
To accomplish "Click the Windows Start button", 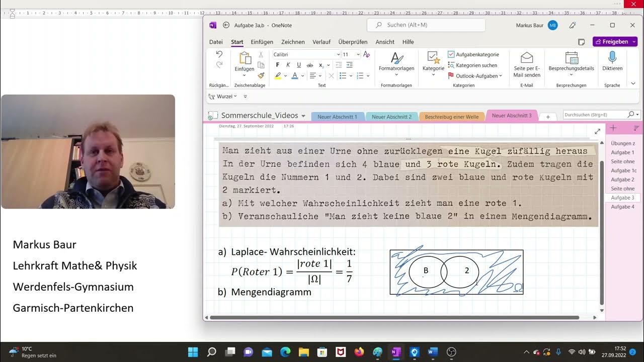I will coord(193,352).
